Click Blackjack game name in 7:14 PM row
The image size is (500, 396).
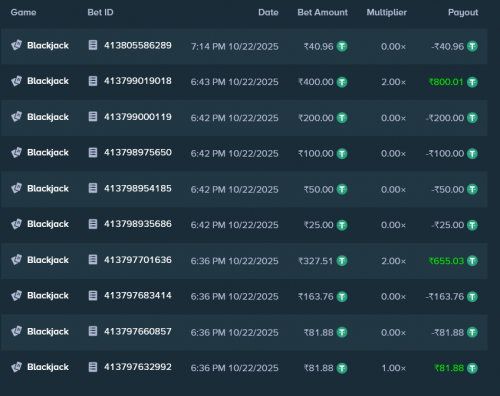48,46
